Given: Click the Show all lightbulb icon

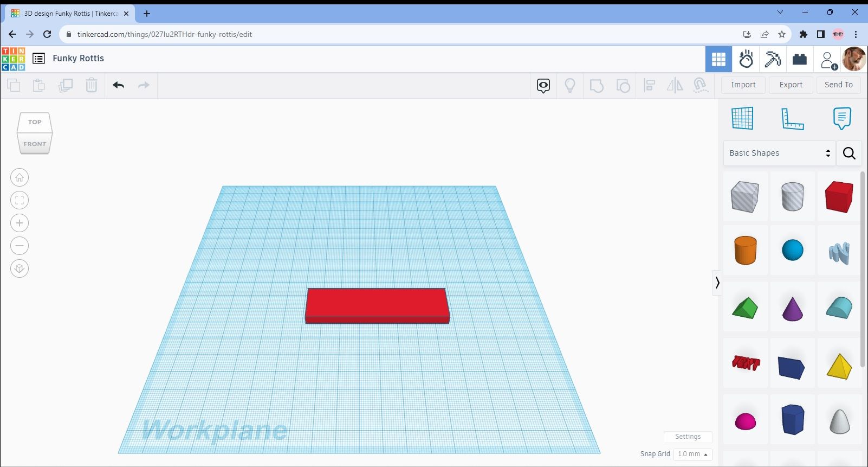Looking at the screenshot, I should click(570, 85).
